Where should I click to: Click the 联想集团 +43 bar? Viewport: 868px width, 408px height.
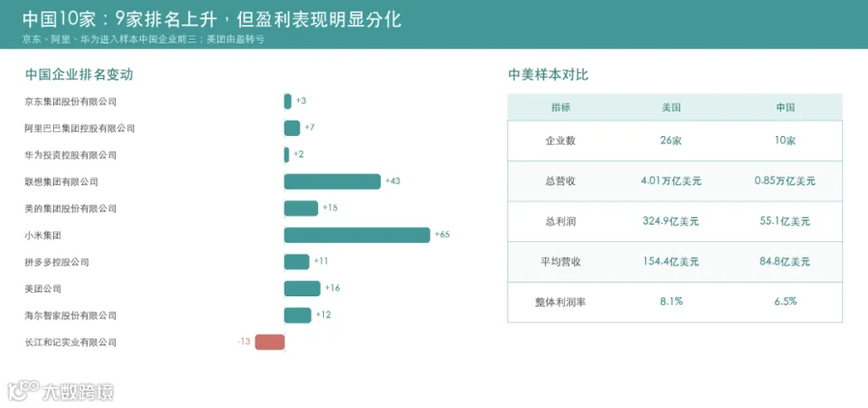332,181
